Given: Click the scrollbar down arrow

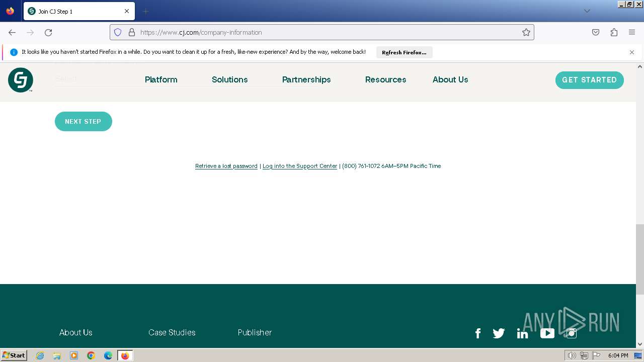Looking at the screenshot, I should 640,344.
